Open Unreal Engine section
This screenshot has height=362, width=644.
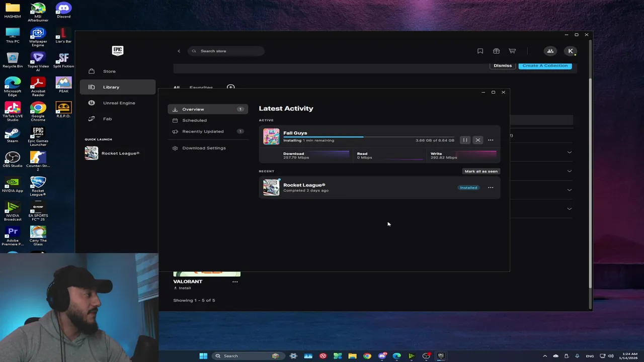[118, 103]
